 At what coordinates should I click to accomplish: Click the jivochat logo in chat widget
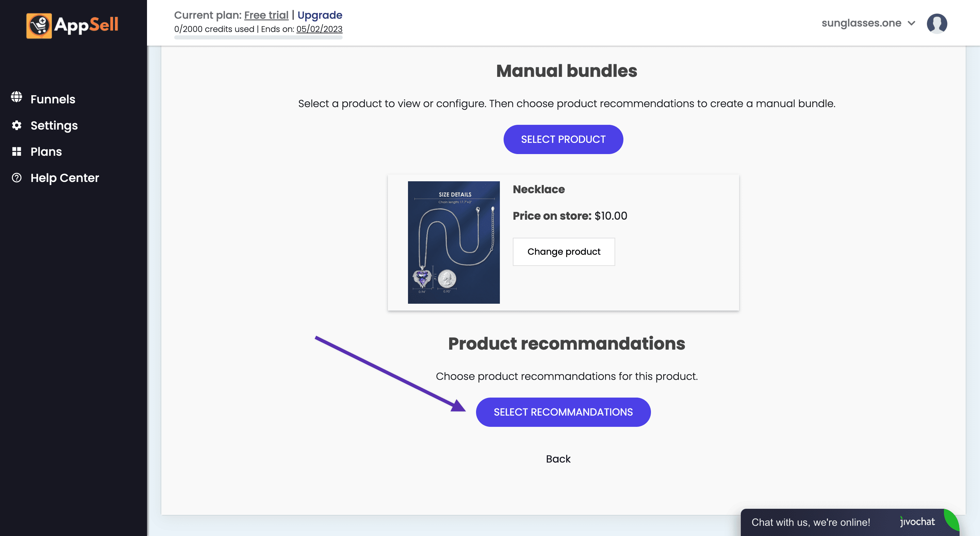(x=917, y=522)
